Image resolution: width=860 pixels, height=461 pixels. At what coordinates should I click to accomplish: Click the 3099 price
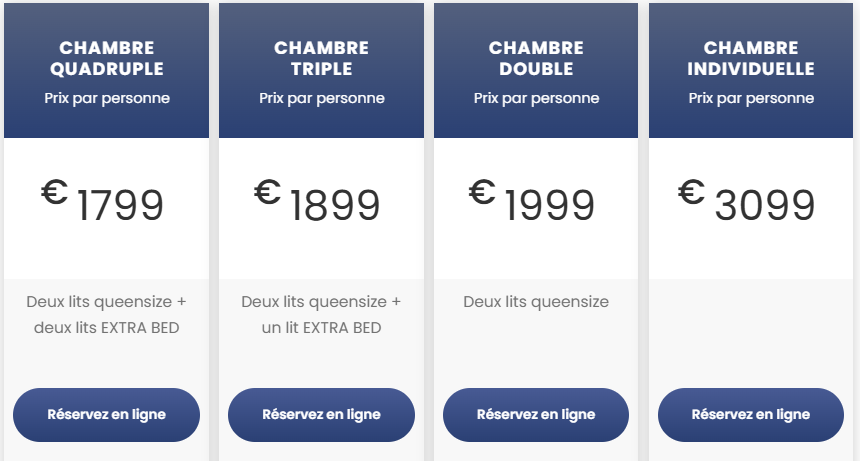tap(765, 206)
